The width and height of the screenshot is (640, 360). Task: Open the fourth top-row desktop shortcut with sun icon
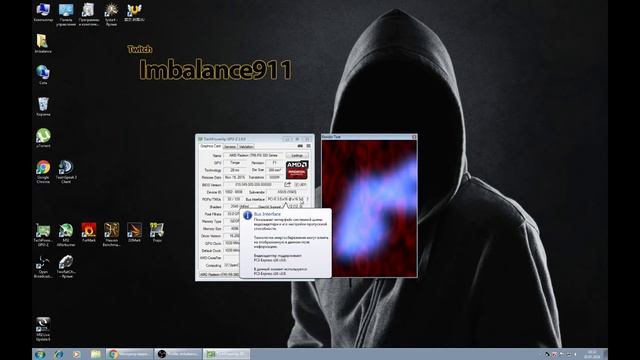click(111, 14)
